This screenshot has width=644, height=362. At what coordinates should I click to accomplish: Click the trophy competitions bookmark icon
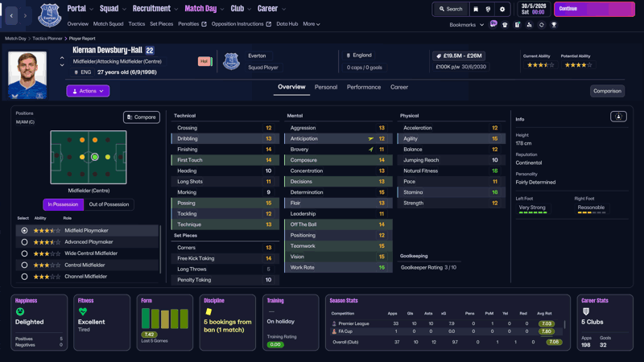[554, 25]
